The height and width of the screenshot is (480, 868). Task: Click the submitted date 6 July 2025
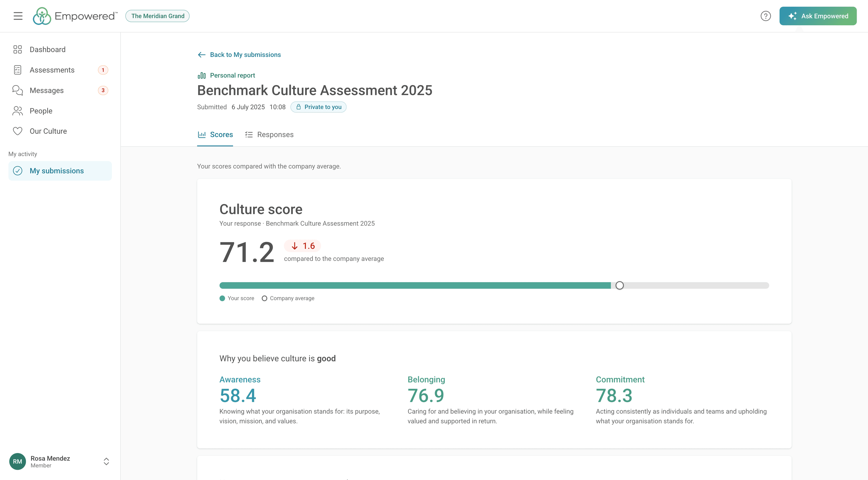pyautogui.click(x=248, y=107)
